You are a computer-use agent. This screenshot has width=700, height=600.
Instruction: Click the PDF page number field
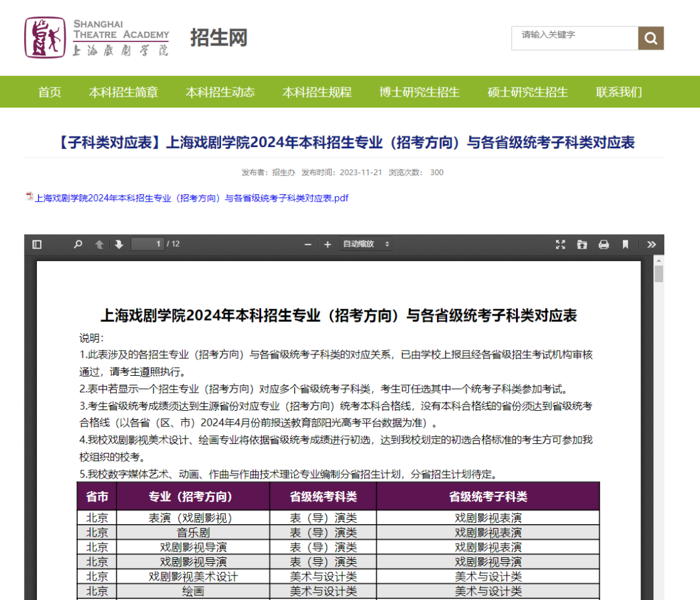tap(147, 244)
